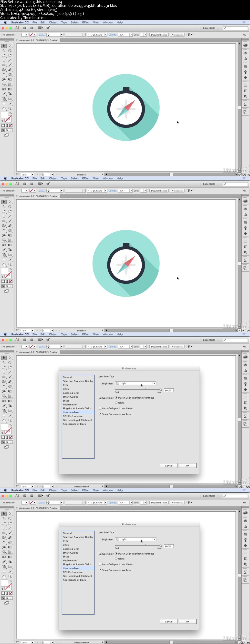Enable Auto-Collapse Iconic Panels in the bottom frame
This screenshot has width=250, height=644.
100,564
